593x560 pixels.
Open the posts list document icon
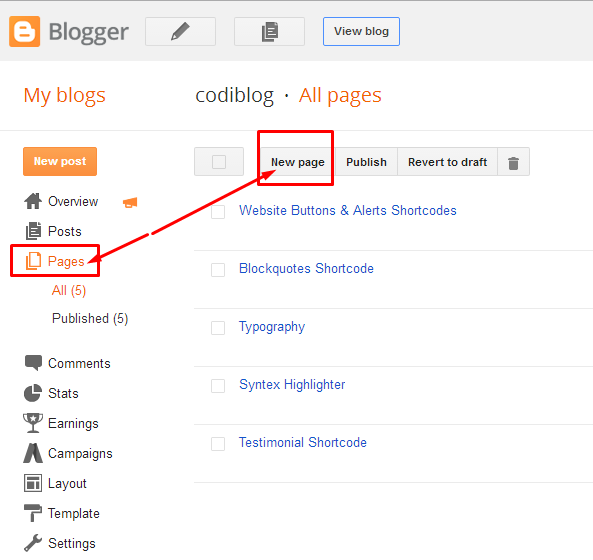[269, 31]
